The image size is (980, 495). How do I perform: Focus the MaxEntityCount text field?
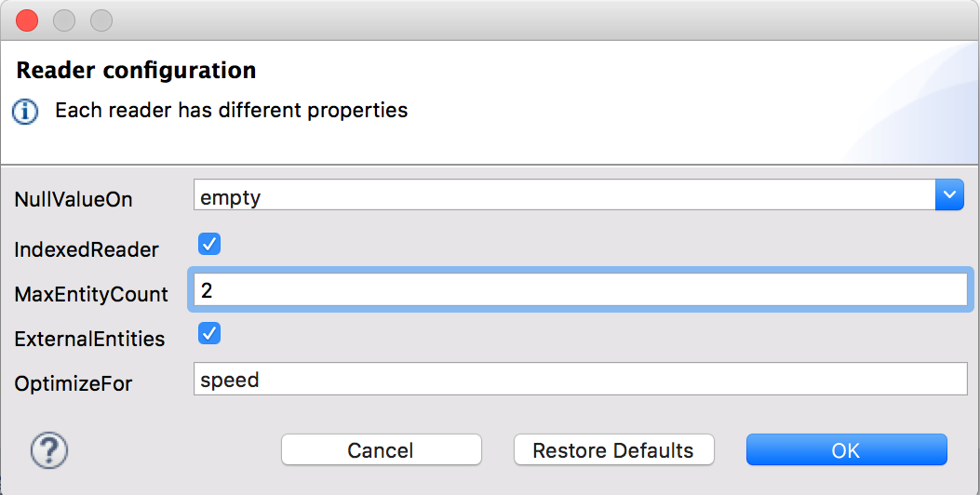[x=579, y=290]
